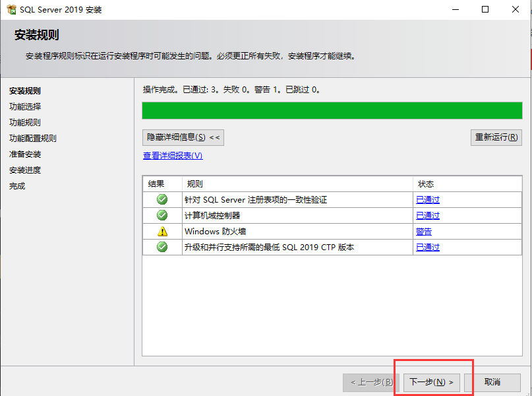Click the green progress bar
532x396 pixels.
(x=332, y=111)
